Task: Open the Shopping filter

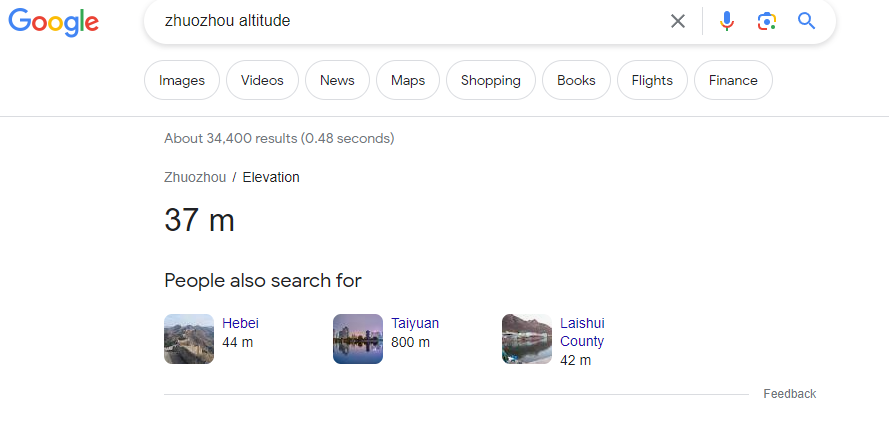Action: tap(490, 80)
